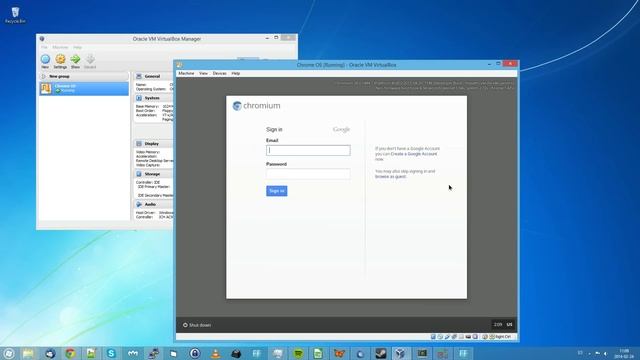Click the hard disk activity status icon
This screenshot has width=640, height=360.
coord(433,337)
